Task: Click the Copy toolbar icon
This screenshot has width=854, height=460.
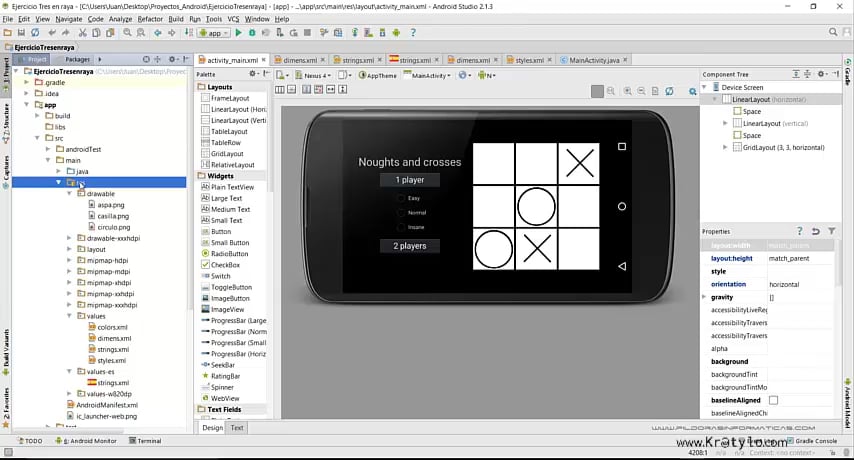Action: tap(96, 33)
